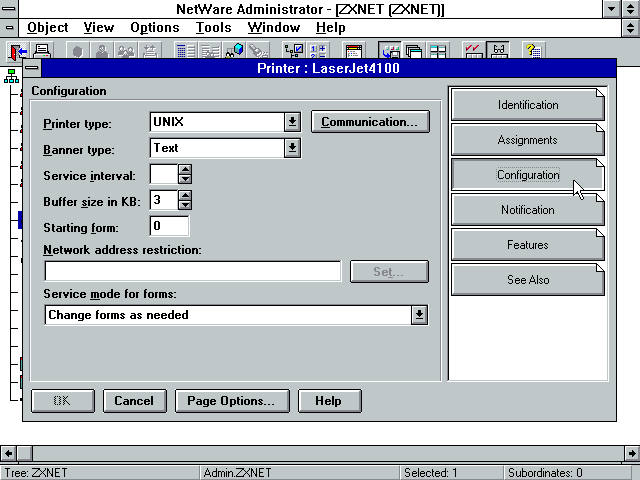
Task: Click the Network address restriction field
Action: tap(193, 271)
